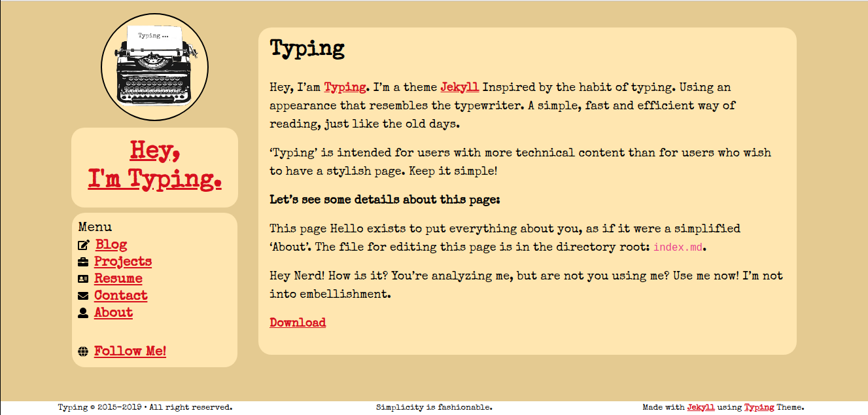Open the Projects menu link
The width and height of the screenshot is (868, 415).
pyautogui.click(x=123, y=262)
